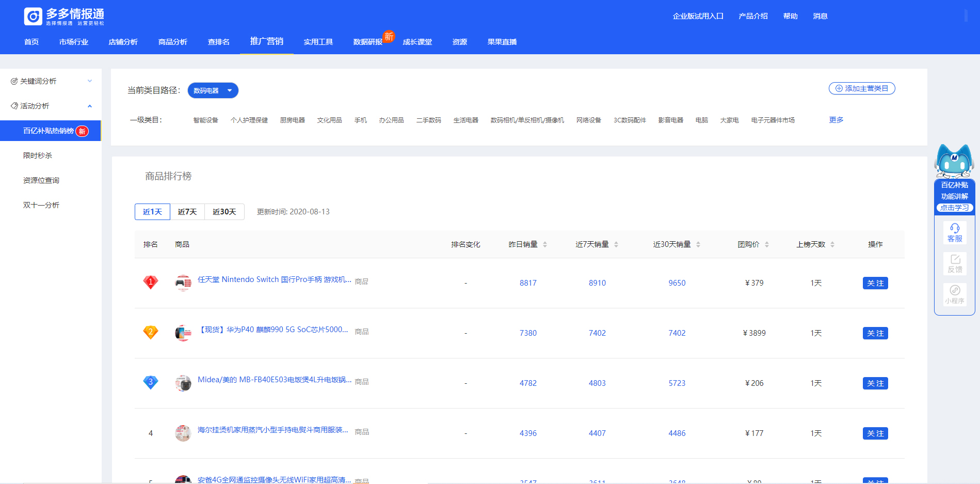Screen dimensions: 980x484
Task: Click the blue mascot cat icon
Action: pyautogui.click(x=954, y=161)
